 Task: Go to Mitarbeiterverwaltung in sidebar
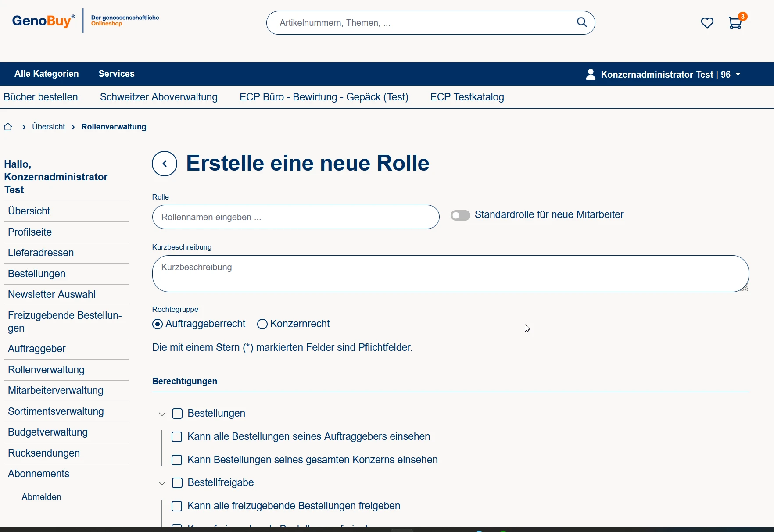(56, 390)
